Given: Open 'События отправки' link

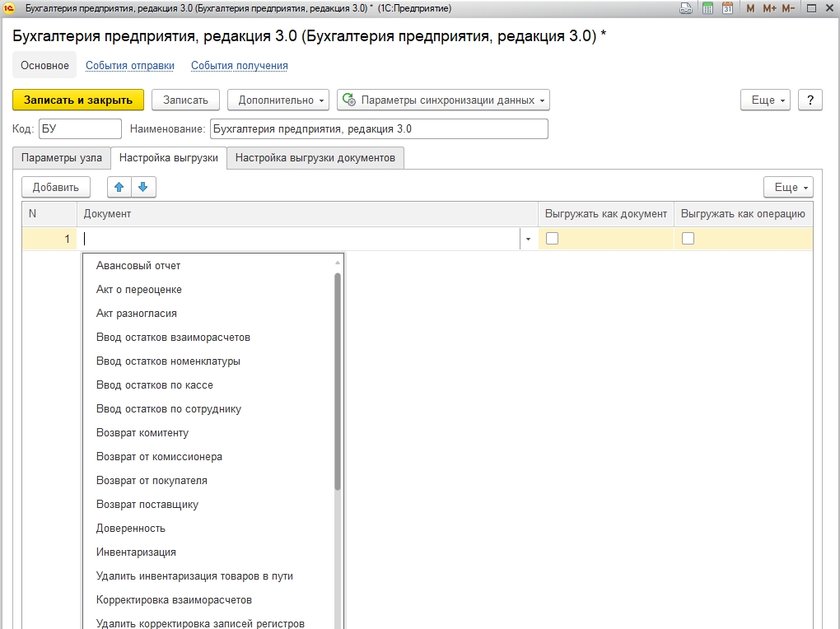Looking at the screenshot, I should tap(130, 66).
